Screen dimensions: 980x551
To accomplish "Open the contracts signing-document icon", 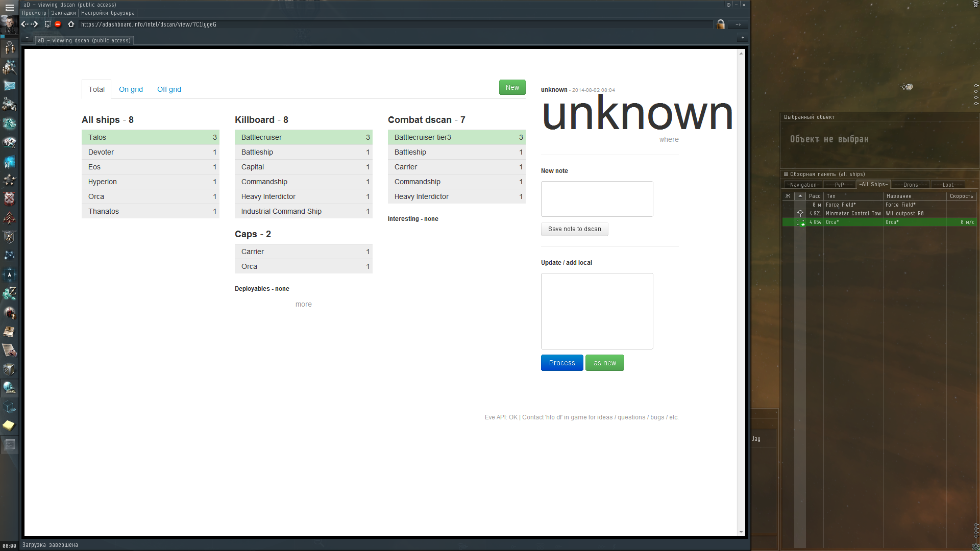I will tap(9, 350).
